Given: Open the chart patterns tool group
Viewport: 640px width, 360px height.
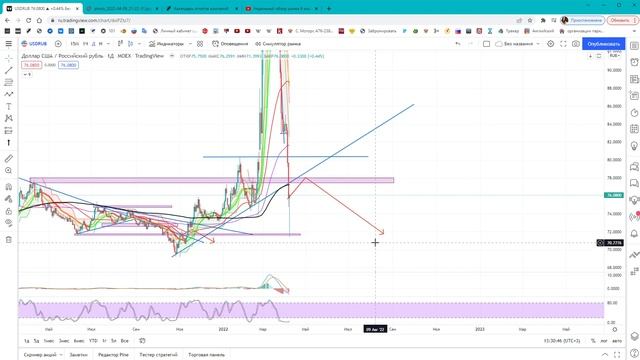Looking at the screenshot, I should coord(9,118).
